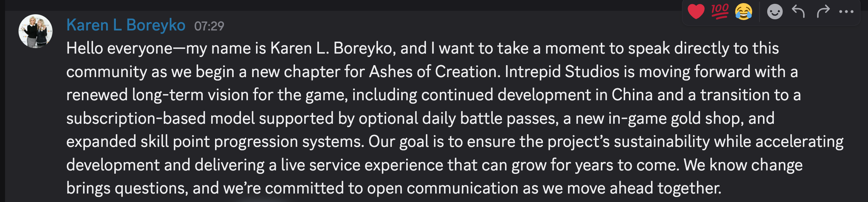This screenshot has width=868, height=202.
Task: Click the opening words "Hello everyone"
Action: 119,49
